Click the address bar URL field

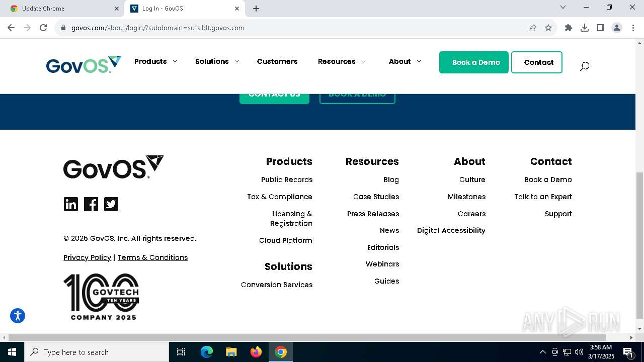pos(297,28)
